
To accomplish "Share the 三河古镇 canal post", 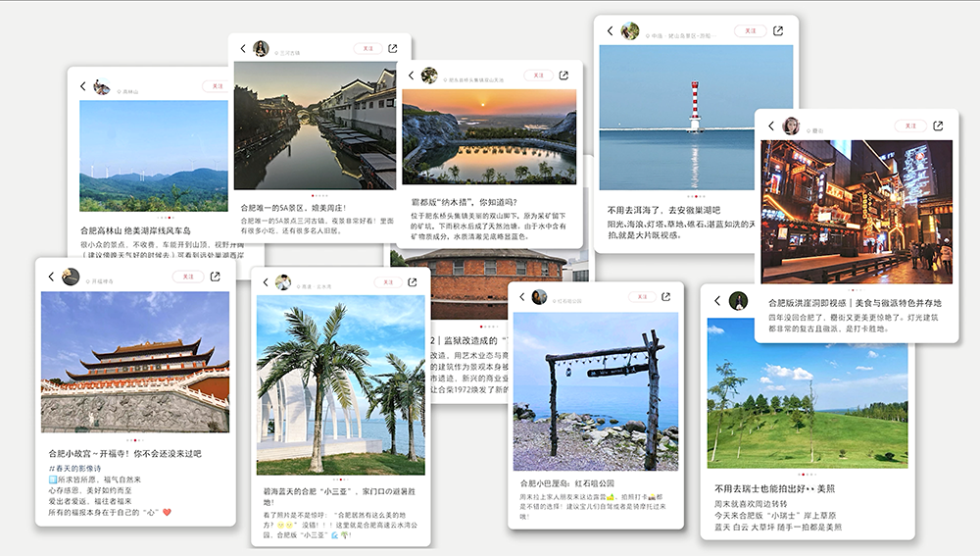I will pyautogui.click(x=393, y=48).
